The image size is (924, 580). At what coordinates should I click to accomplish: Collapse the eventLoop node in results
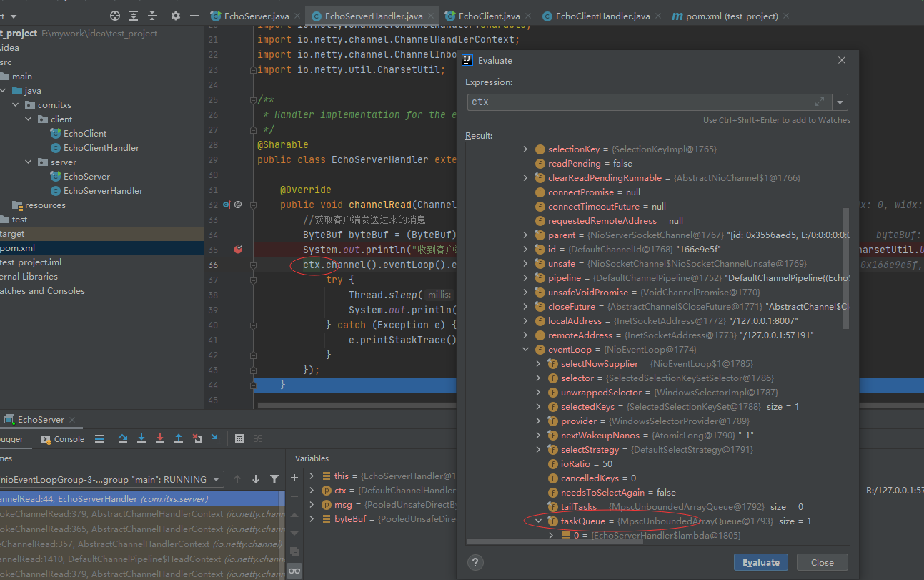coord(527,350)
